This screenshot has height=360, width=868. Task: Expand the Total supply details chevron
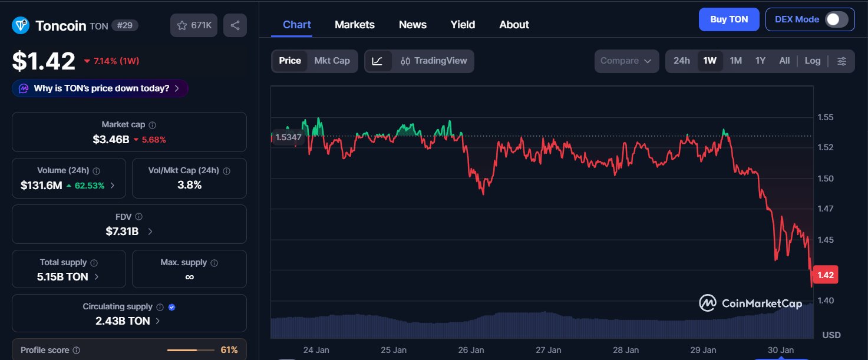pos(96,277)
